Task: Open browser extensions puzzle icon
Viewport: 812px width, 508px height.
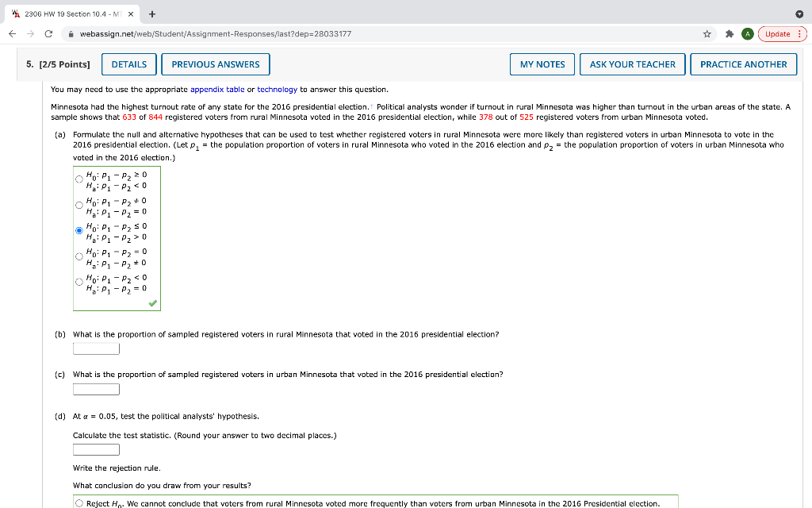Action: (730, 33)
